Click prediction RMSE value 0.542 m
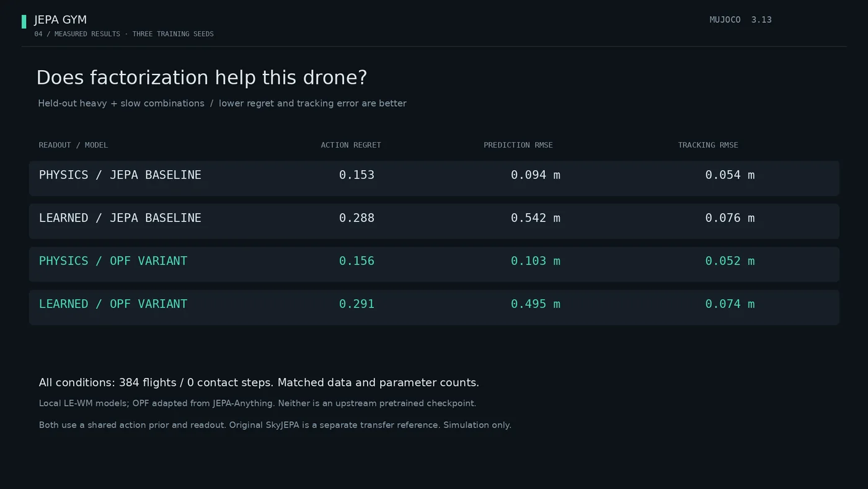 click(x=536, y=218)
